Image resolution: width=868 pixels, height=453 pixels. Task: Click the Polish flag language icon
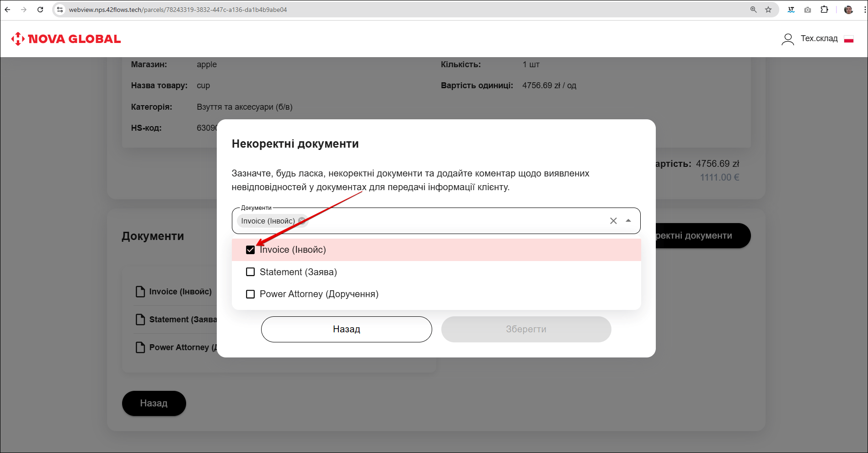pos(849,39)
